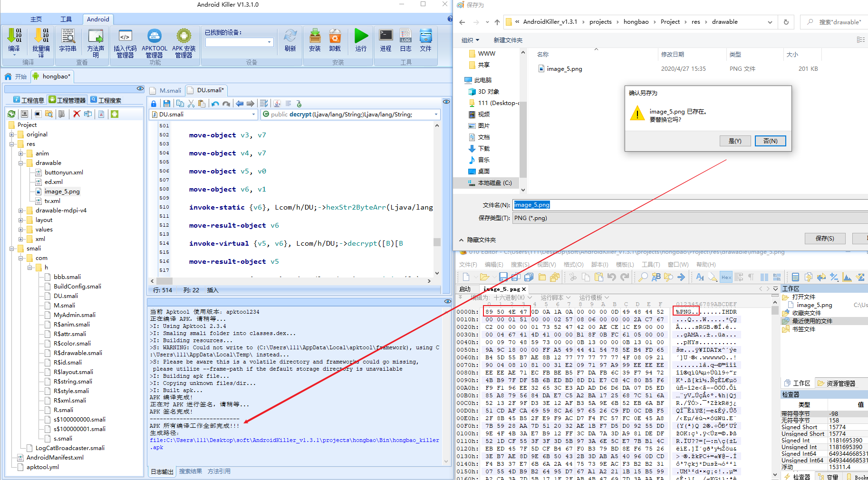
Task: Click the green 运行 run icon
Action: (x=361, y=40)
